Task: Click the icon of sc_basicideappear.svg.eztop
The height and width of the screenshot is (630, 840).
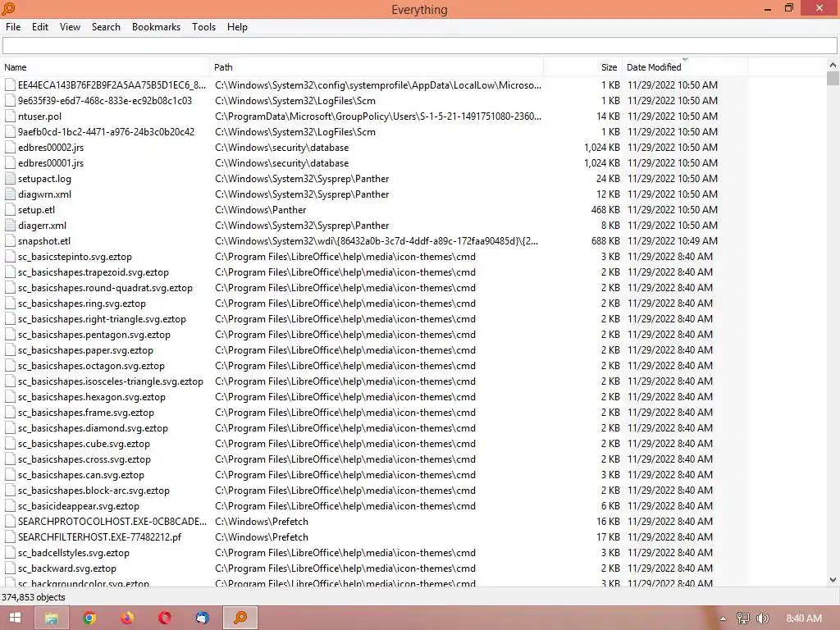Action: [10, 505]
